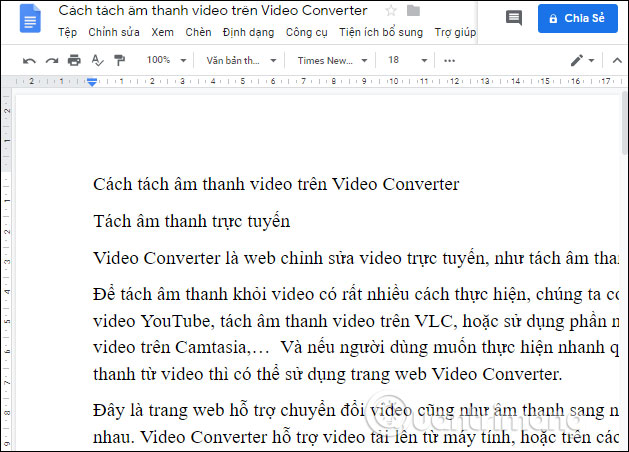This screenshot has height=452, width=629.
Task: Click the line starting 'nhau. Video Converter hỗ trợ'
Action: (356, 437)
